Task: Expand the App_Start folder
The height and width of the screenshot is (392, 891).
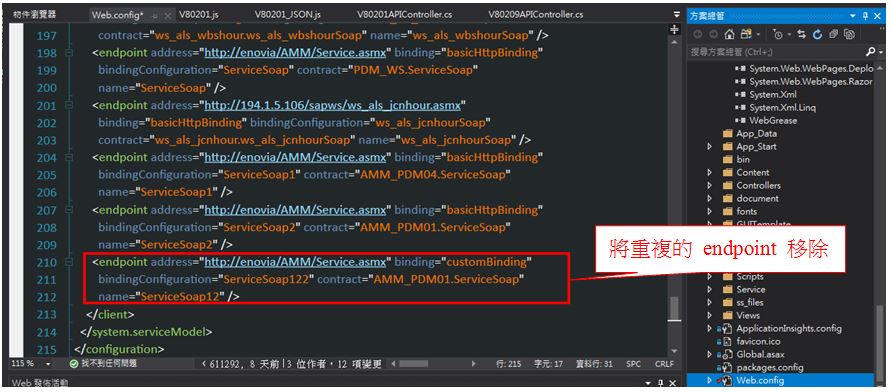Action: (710, 147)
